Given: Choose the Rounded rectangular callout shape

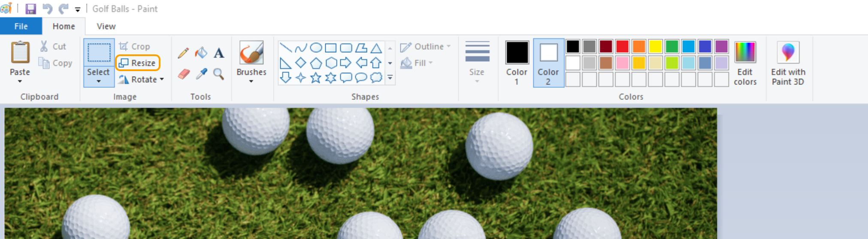Looking at the screenshot, I should [346, 78].
